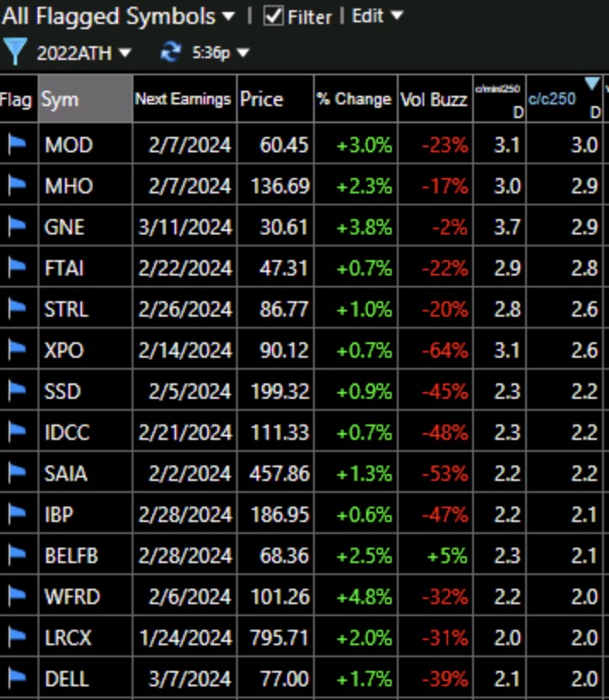Click the 1/24/2024 earnings date
This screenshot has width=609, height=700.
click(x=186, y=638)
